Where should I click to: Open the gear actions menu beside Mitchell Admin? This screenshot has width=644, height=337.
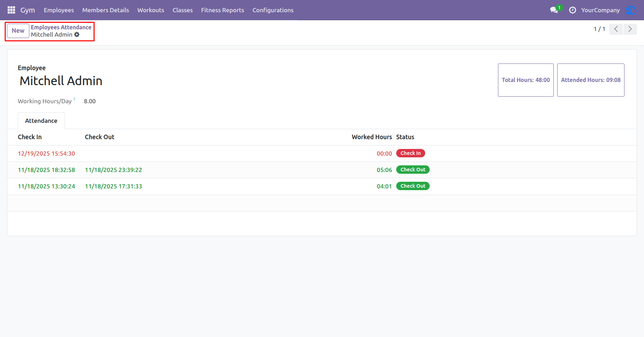(x=77, y=35)
